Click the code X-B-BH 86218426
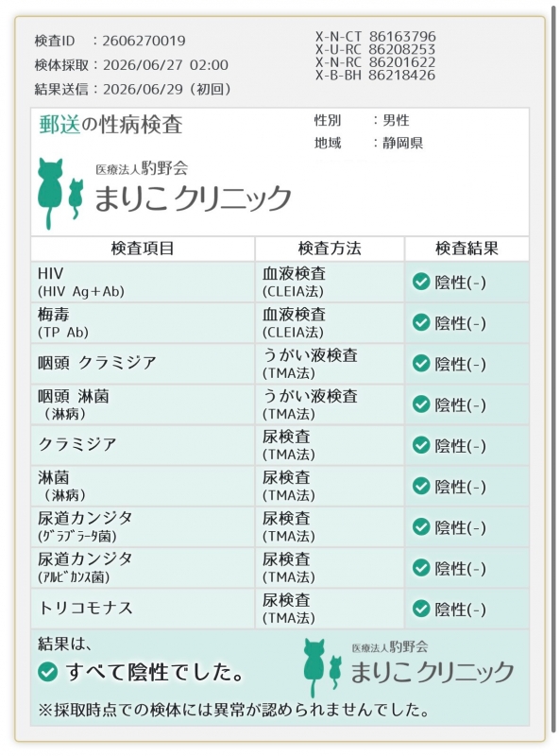The width and height of the screenshot is (560, 756). tap(376, 76)
